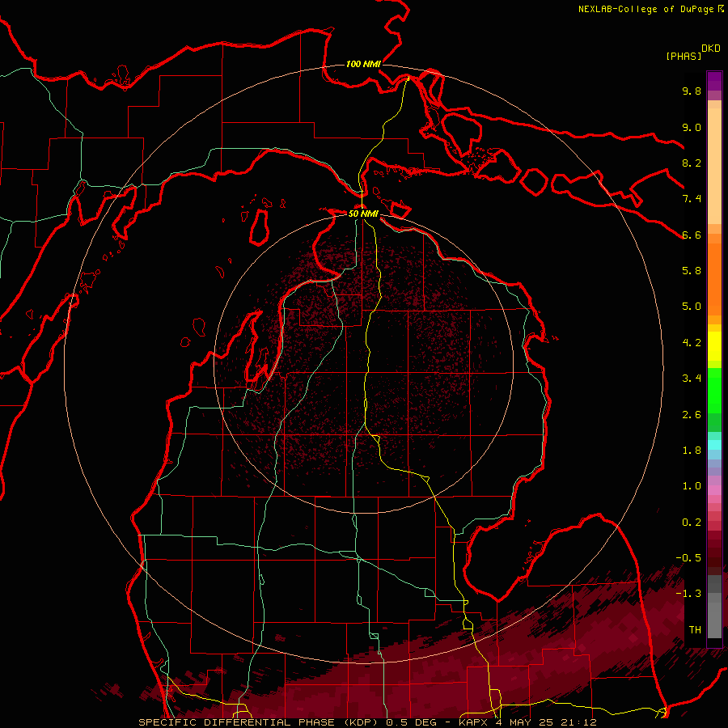
Task: Click the 0.2 value on color scale
Action: coord(692,523)
